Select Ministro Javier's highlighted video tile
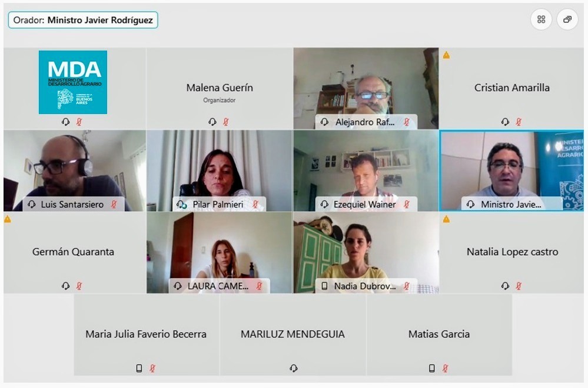The image size is (588, 388). tap(511, 170)
